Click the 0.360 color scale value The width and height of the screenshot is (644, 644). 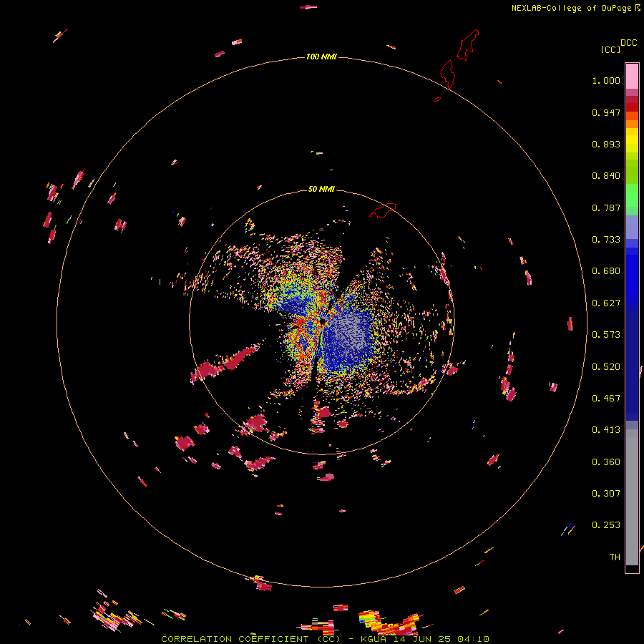pyautogui.click(x=606, y=462)
